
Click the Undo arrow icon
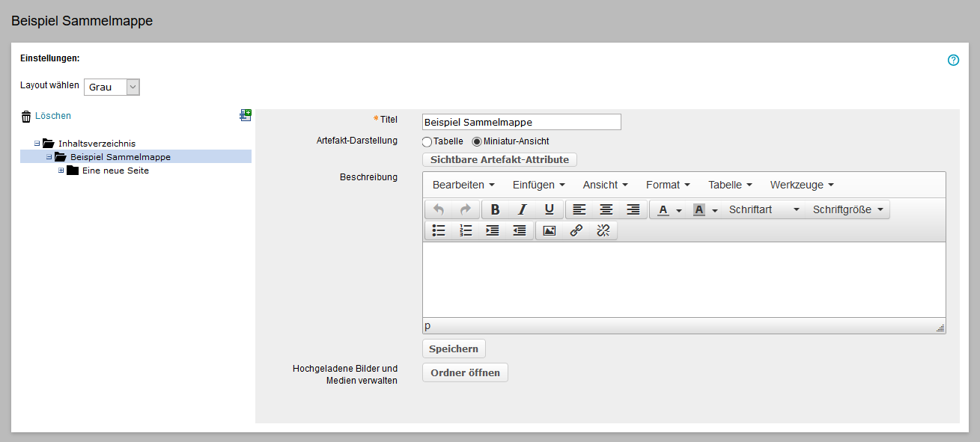pos(439,209)
